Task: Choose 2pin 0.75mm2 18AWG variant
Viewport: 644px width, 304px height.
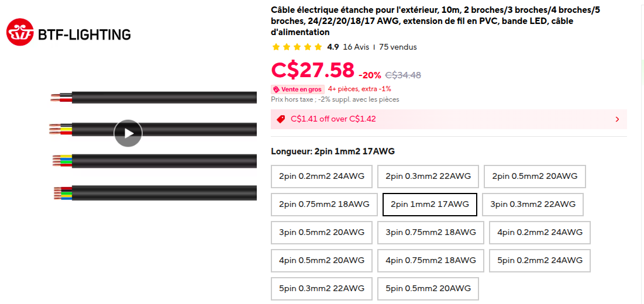Action: point(324,205)
